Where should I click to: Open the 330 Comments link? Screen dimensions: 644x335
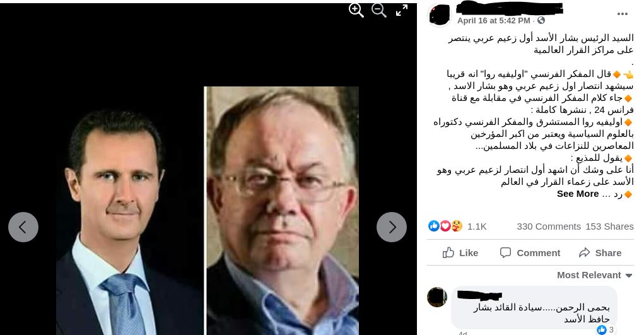tap(549, 226)
